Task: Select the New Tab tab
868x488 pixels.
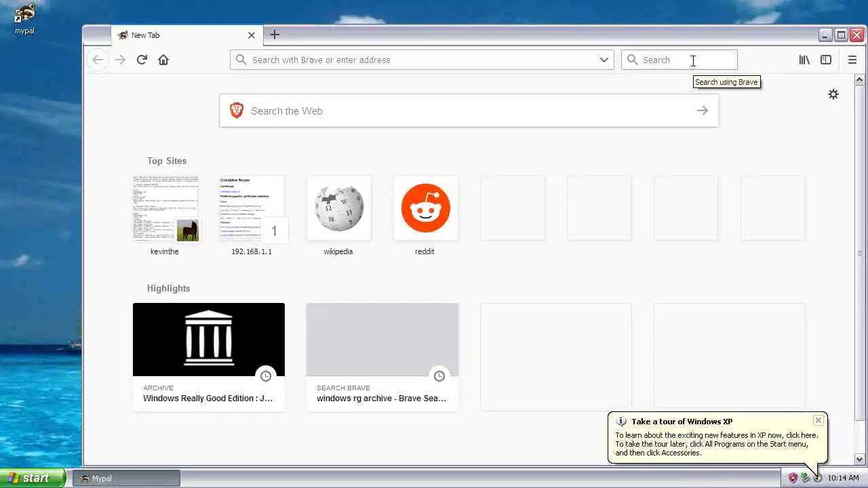Action: (186, 35)
